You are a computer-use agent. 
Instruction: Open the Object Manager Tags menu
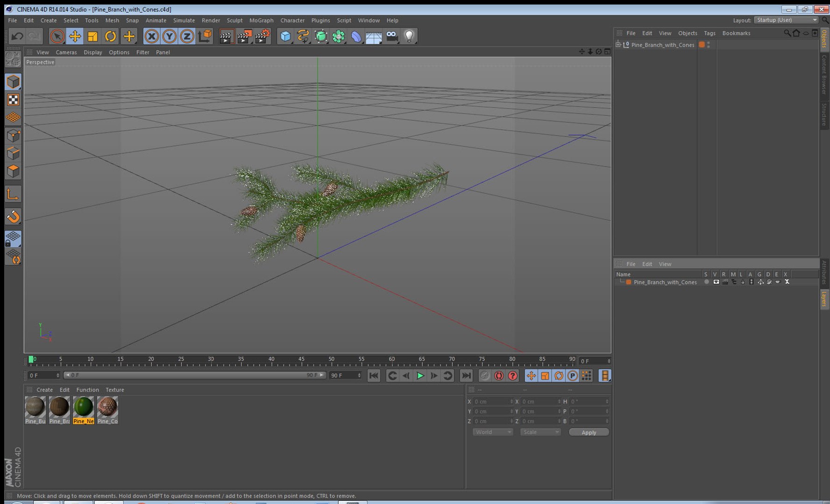[x=709, y=33]
